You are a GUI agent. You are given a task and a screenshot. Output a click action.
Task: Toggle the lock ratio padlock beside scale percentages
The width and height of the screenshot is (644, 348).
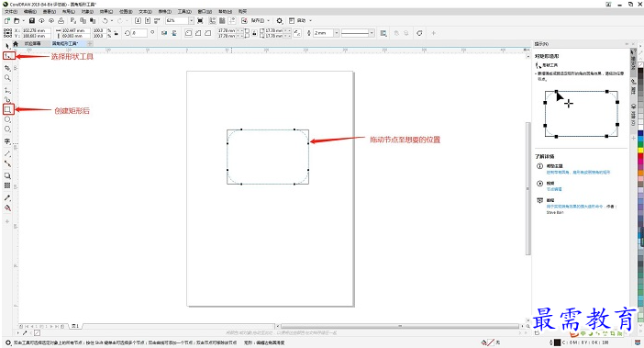click(x=117, y=33)
